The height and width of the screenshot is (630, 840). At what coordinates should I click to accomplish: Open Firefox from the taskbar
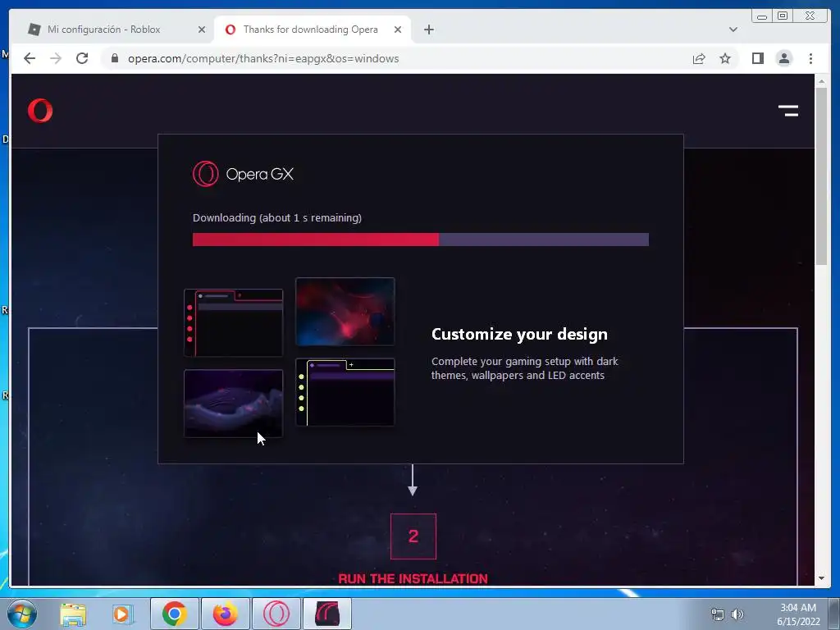[x=225, y=614]
